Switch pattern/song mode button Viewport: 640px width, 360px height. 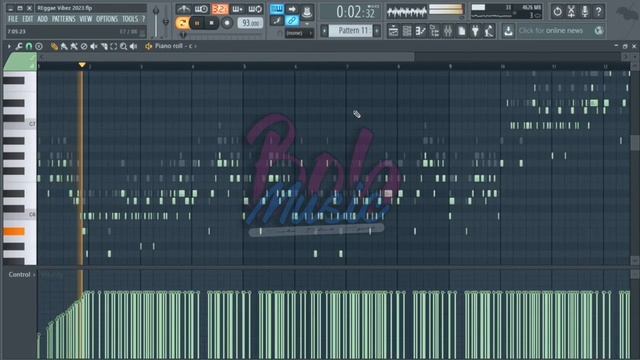click(182, 23)
